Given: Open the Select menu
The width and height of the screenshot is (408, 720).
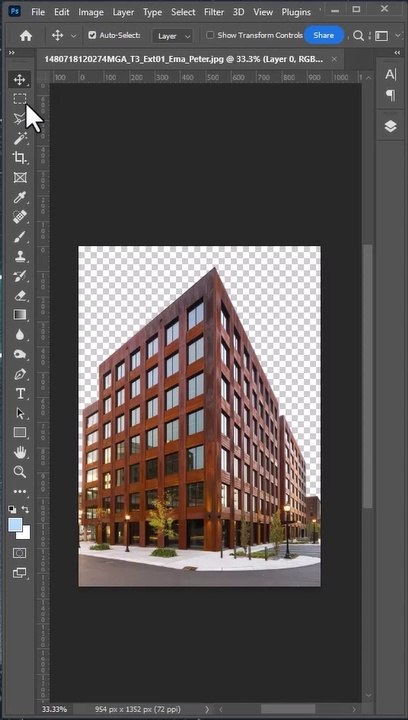Looking at the screenshot, I should pyautogui.click(x=183, y=12).
